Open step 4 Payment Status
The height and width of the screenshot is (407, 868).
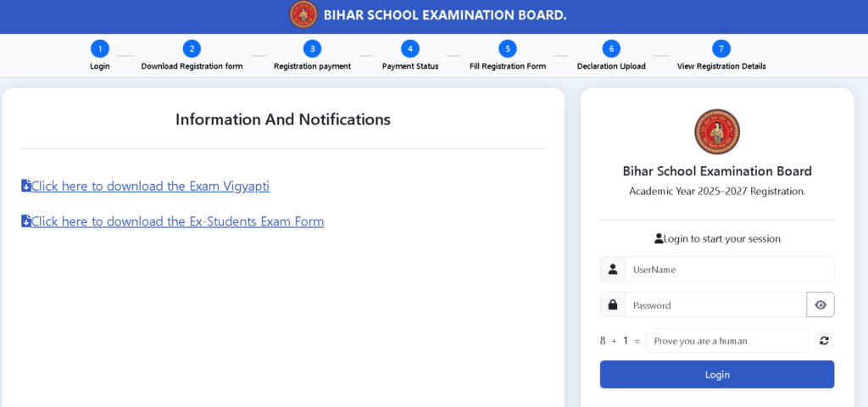coord(410,48)
